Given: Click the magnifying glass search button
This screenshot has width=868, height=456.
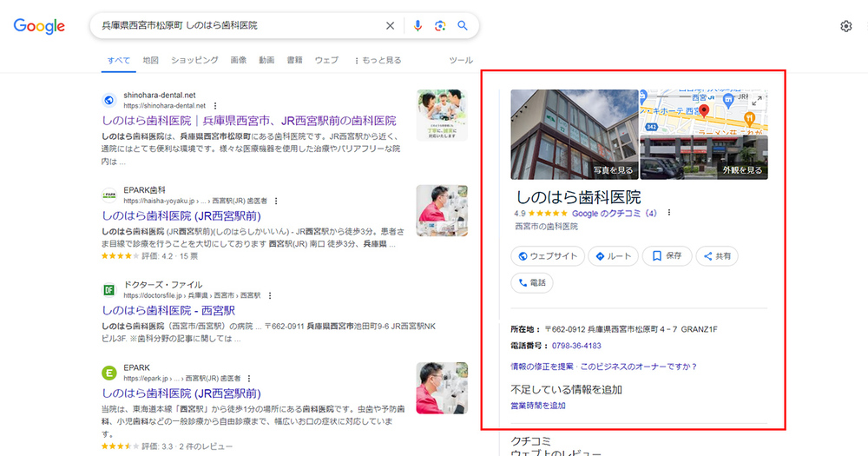Looking at the screenshot, I should 463,26.
